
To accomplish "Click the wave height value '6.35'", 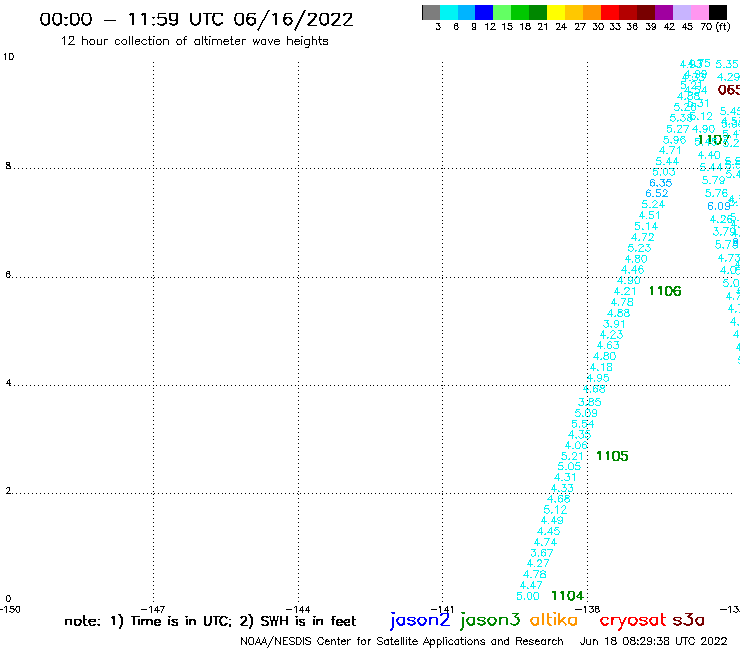I will coord(661,183).
